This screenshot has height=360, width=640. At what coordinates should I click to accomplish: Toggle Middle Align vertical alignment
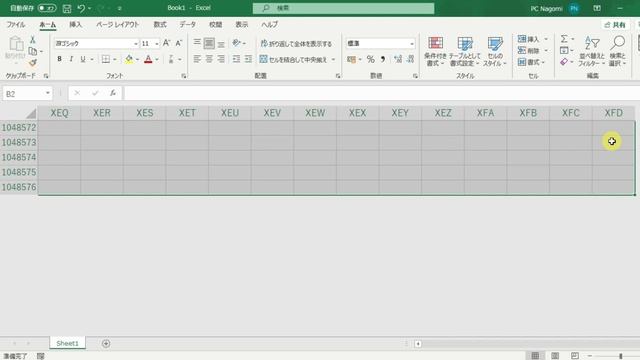pos(209,43)
